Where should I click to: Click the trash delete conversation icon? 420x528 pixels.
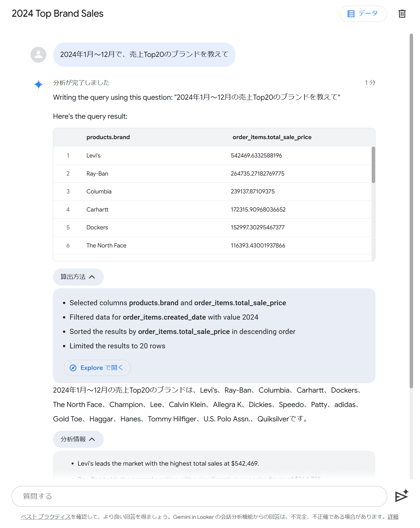pos(402,14)
